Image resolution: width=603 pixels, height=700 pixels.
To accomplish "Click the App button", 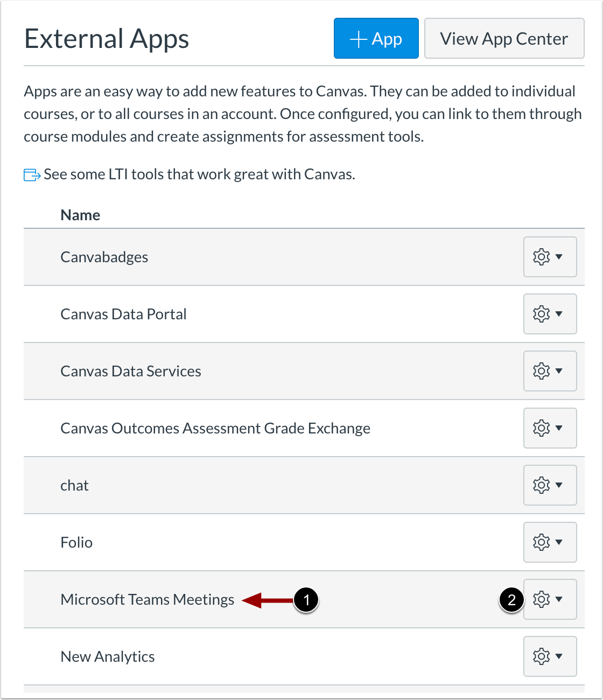I will click(376, 38).
